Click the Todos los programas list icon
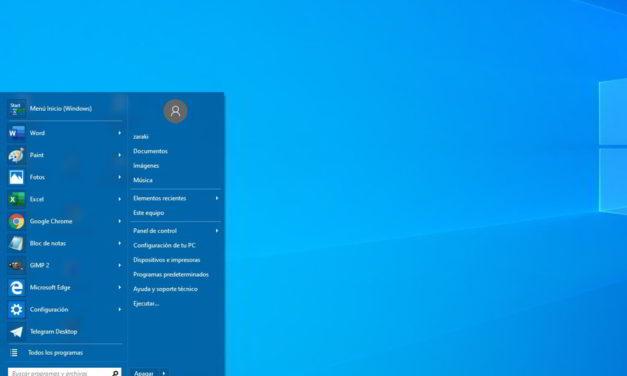This screenshot has height=376, width=627. pos(14,353)
